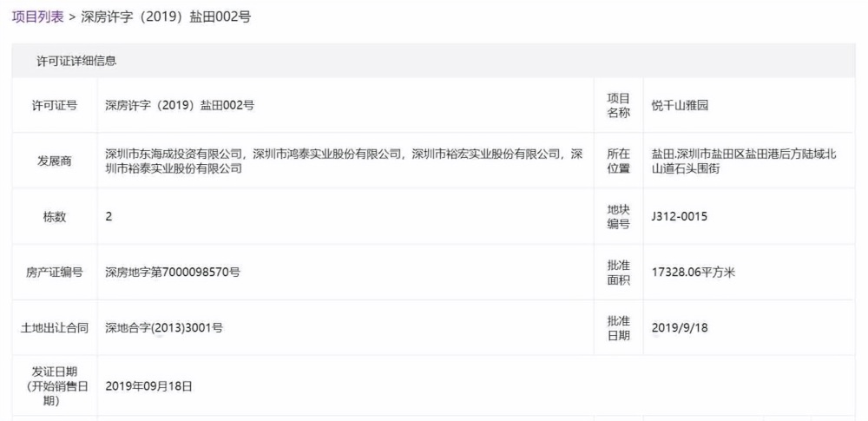Viewport: 868px width, 421px height.
Task: Click the 栋数 label cell
Action: (54, 217)
